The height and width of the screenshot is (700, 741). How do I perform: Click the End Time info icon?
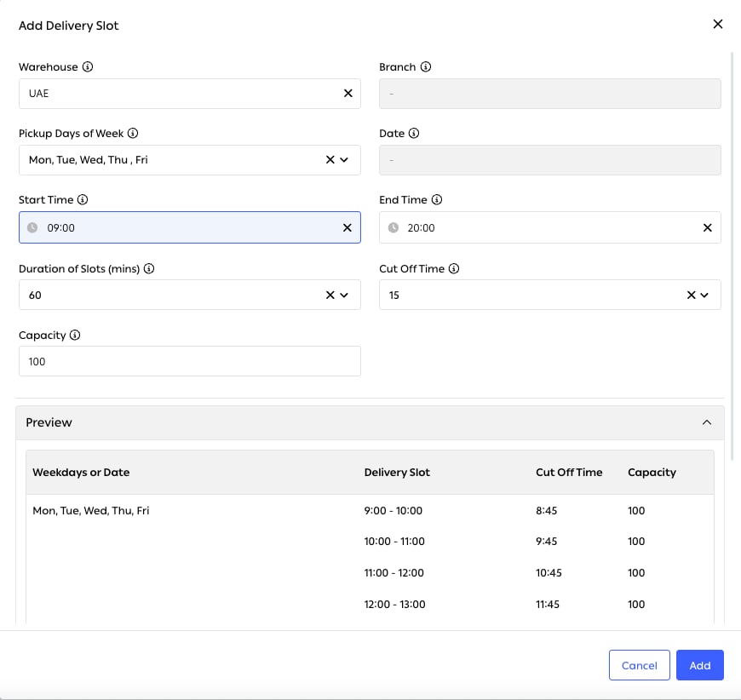click(437, 199)
